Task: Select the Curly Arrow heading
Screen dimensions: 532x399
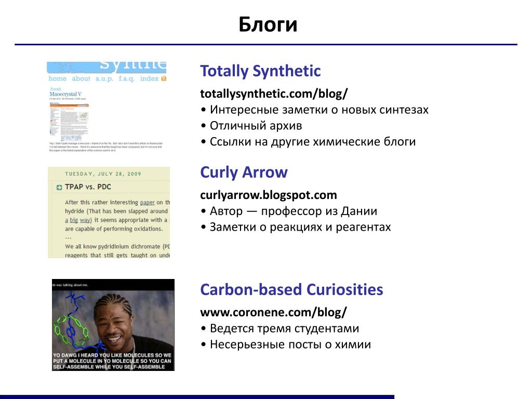Action: 244,172
